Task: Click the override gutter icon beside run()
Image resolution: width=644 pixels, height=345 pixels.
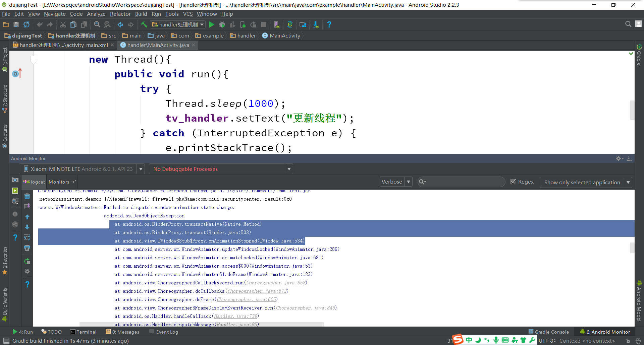Action: pyautogui.click(x=17, y=73)
